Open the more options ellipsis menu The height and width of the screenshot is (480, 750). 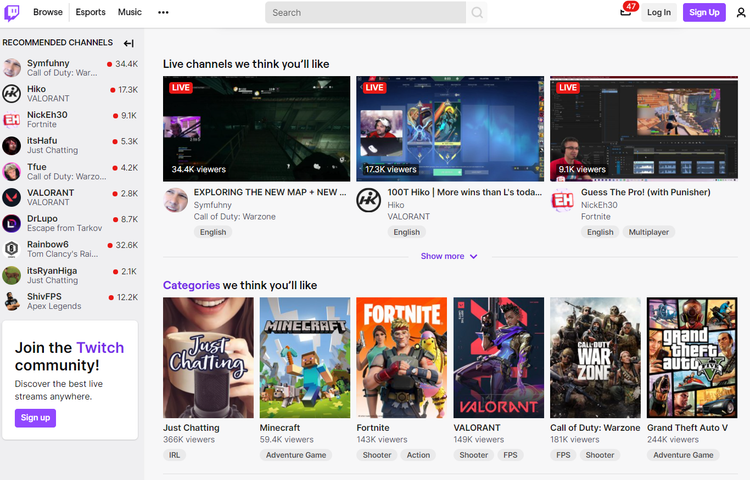point(163,12)
